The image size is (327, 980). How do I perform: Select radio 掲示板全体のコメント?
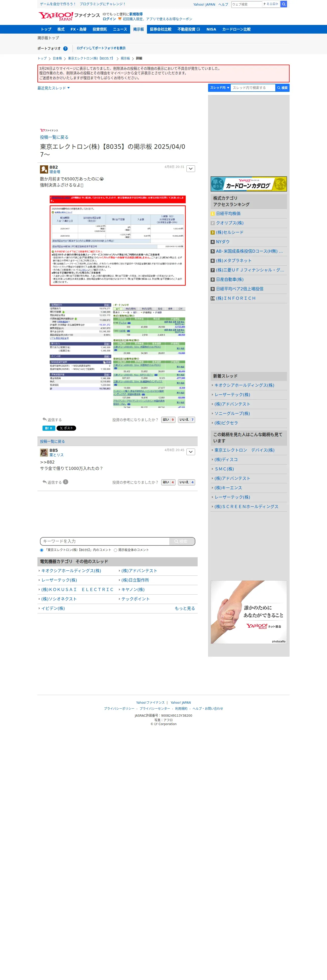[115, 550]
